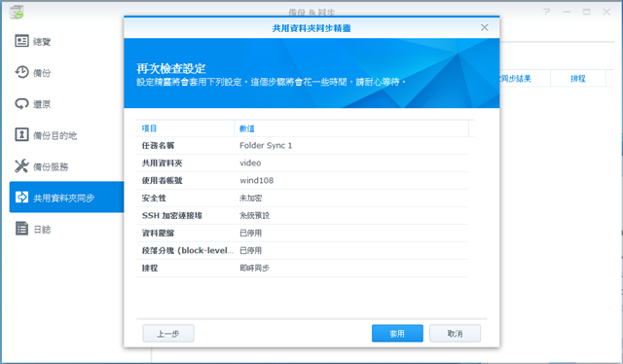Click the 已停用 value in 資料壓縮 row

(x=250, y=233)
